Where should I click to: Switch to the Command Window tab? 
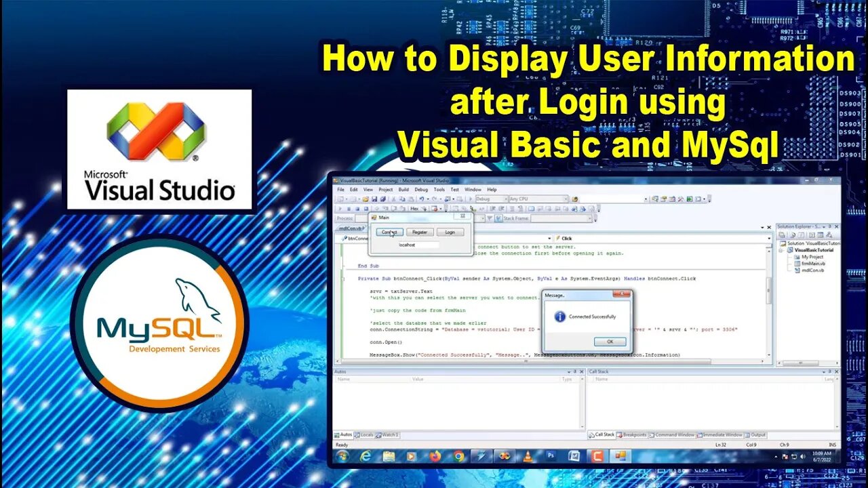click(x=672, y=434)
